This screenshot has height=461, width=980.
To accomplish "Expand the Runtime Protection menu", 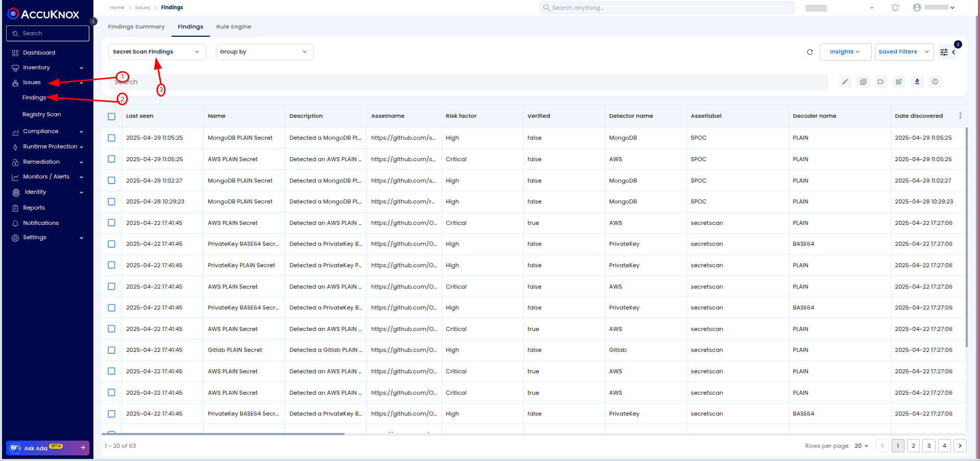I will (x=81, y=147).
